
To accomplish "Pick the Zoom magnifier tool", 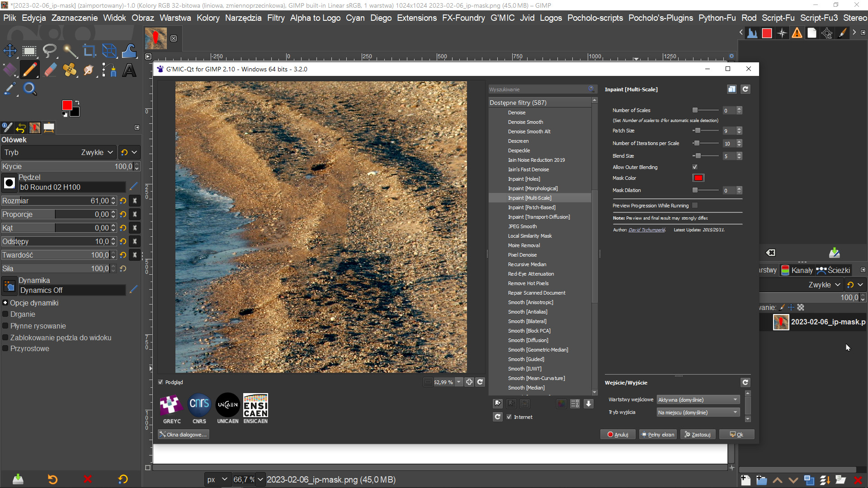I will [30, 89].
